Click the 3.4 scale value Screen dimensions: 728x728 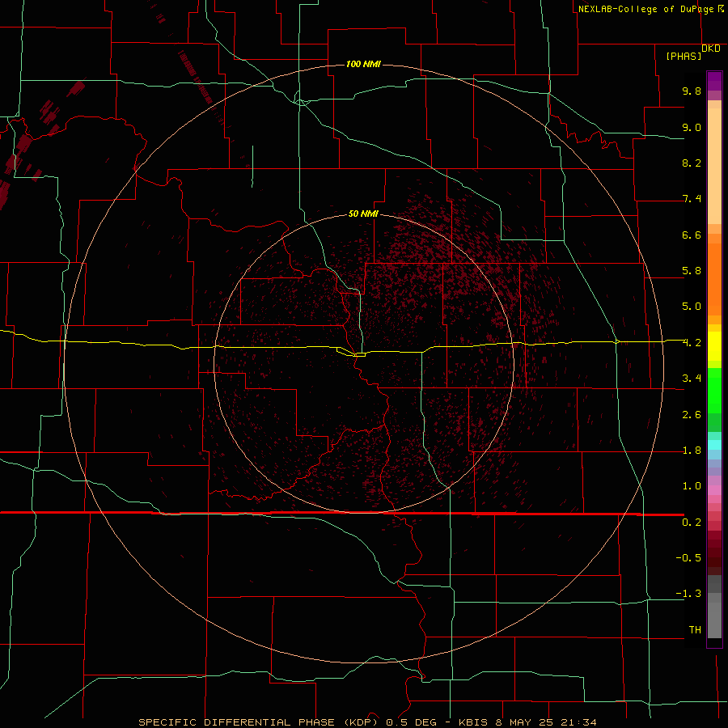[692, 379]
